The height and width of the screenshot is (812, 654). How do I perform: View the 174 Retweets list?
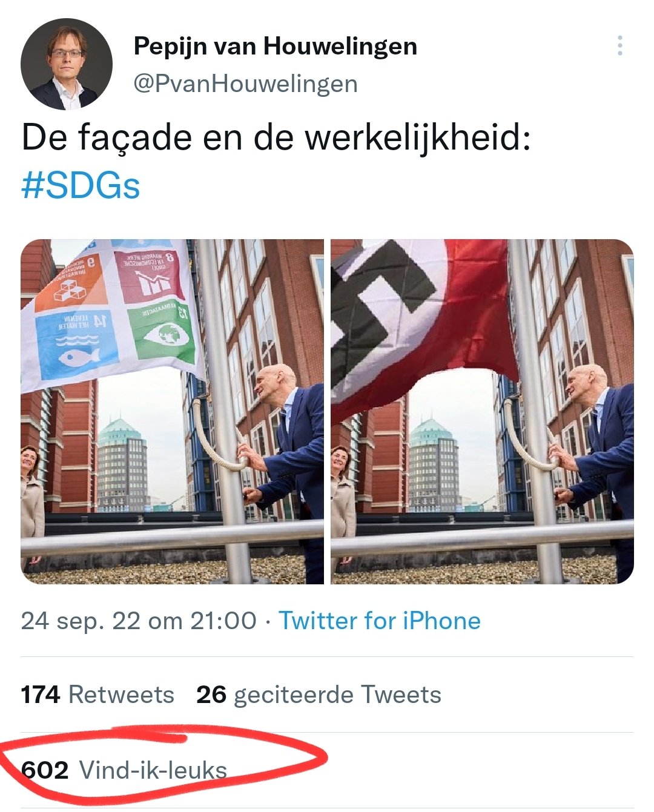(x=97, y=695)
